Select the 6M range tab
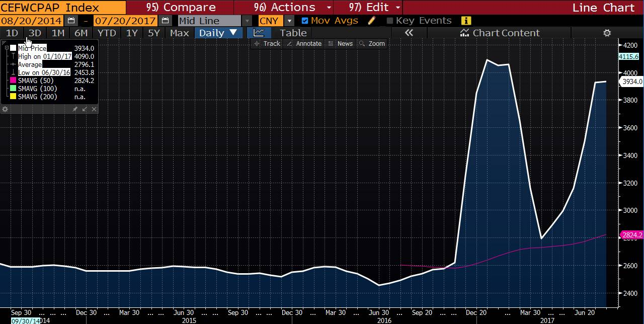This screenshot has width=644, height=324. [80, 33]
